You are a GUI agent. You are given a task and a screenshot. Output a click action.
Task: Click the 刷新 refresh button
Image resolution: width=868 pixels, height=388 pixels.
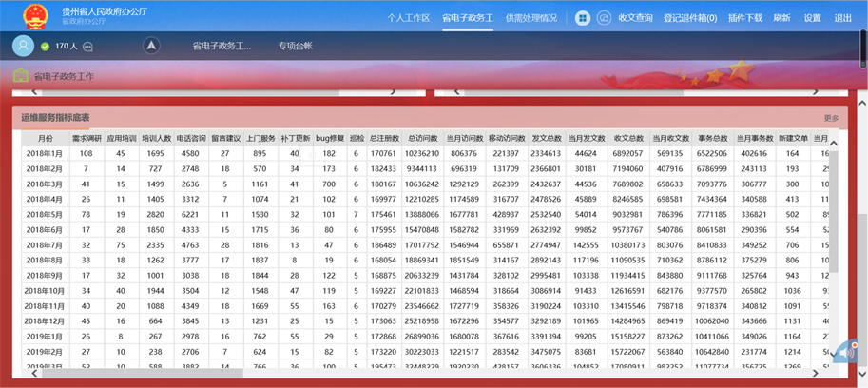pos(781,18)
